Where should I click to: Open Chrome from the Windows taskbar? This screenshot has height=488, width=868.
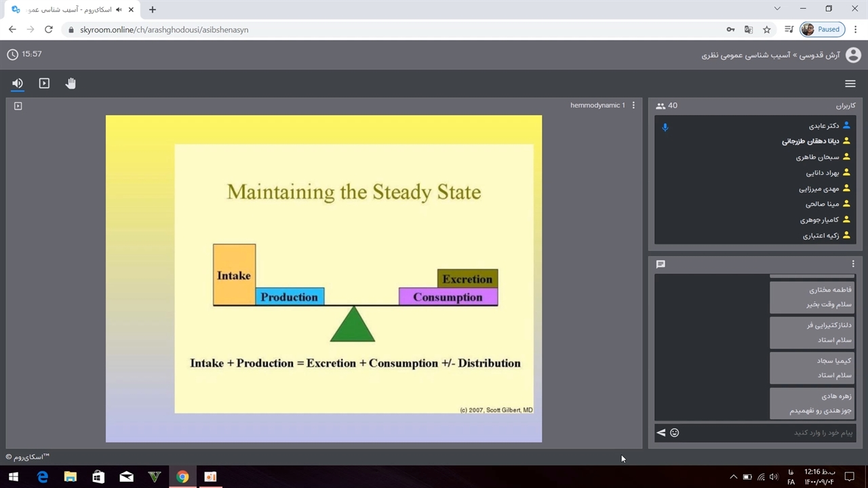coord(182,476)
